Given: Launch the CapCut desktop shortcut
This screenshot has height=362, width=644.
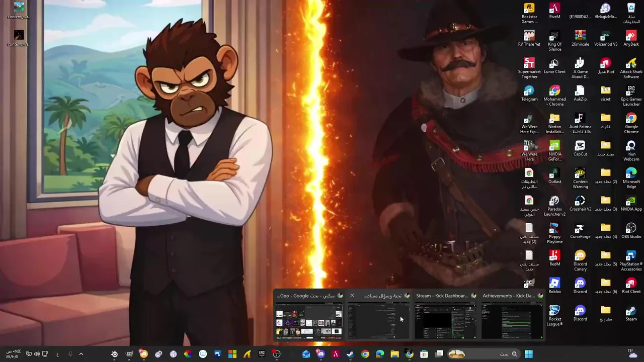Looking at the screenshot, I should tap(580, 149).
